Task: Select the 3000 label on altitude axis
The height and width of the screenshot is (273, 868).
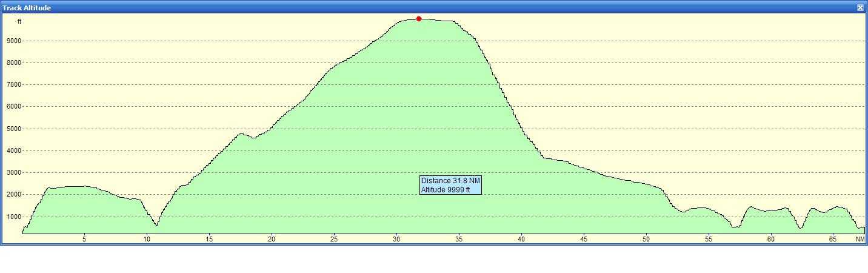Action: (x=15, y=173)
